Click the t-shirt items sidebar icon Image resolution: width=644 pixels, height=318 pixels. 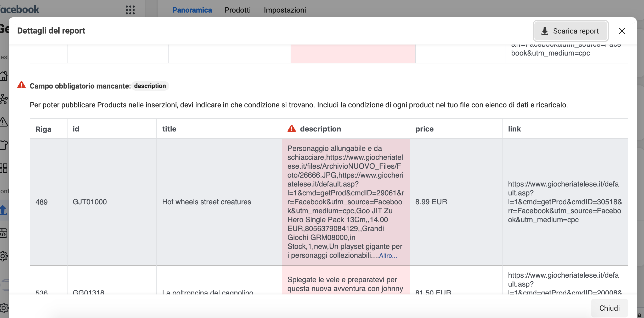[x=4, y=145]
